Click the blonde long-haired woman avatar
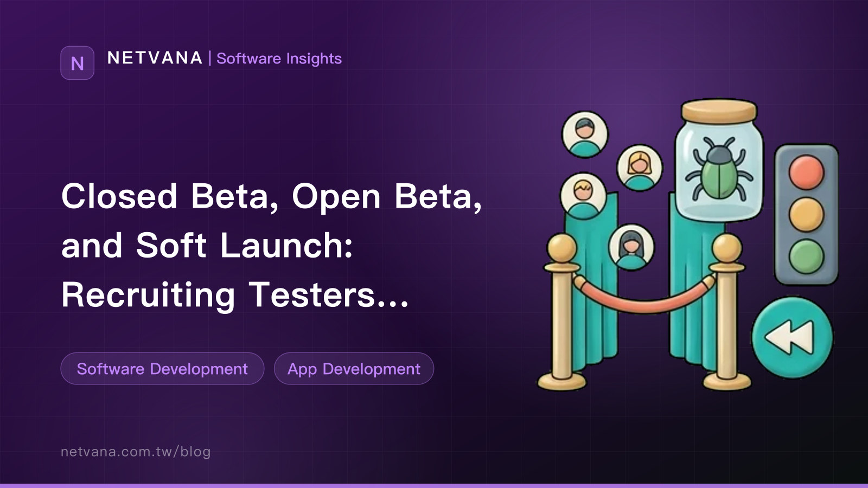Screen dimensions: 868x488 [x=640, y=168]
